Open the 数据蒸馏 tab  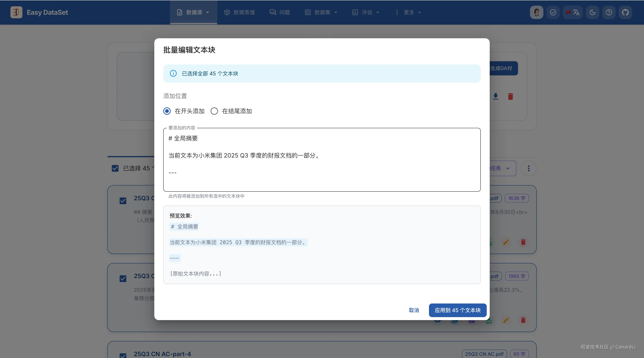(x=239, y=12)
